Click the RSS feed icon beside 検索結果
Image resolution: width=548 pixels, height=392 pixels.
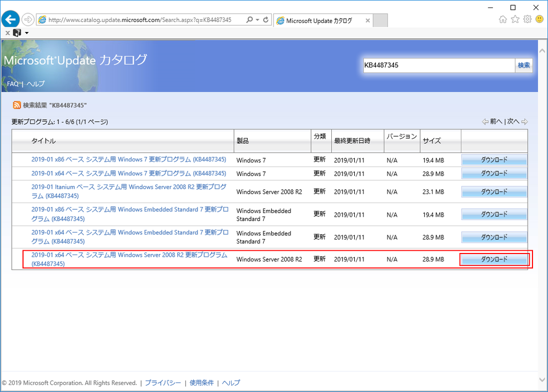tap(17, 105)
